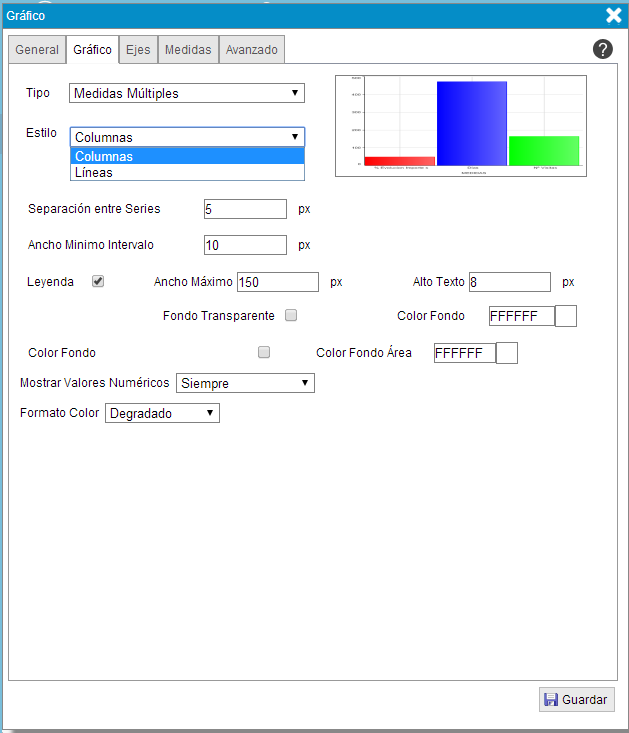Click the Guardar save button
The height and width of the screenshot is (733, 629).
coord(576,700)
